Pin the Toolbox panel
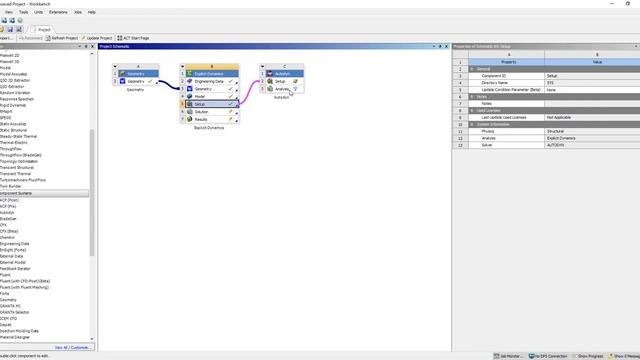The height and width of the screenshot is (360, 640). pyautogui.click(x=86, y=47)
